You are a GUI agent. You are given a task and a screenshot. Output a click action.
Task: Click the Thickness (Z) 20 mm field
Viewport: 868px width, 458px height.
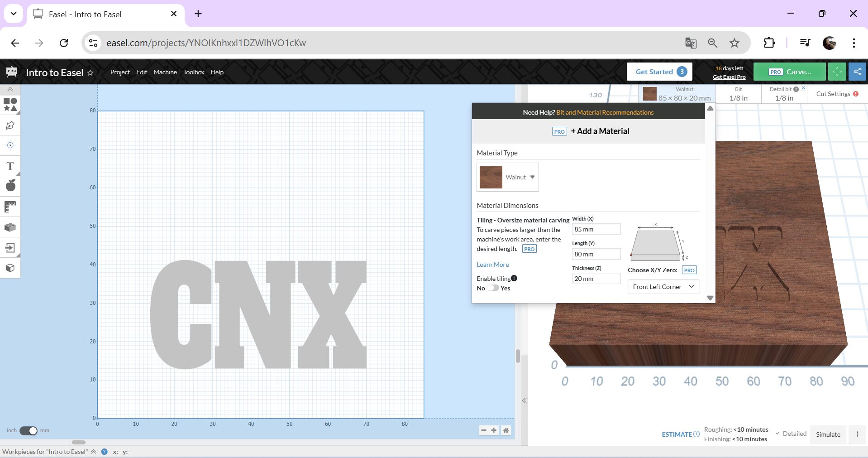click(x=596, y=279)
